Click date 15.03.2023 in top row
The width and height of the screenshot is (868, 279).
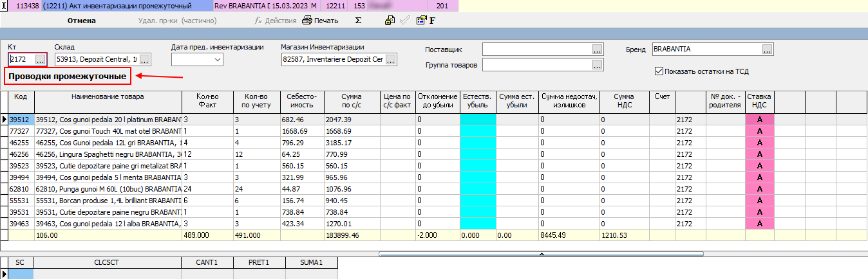click(x=290, y=5)
